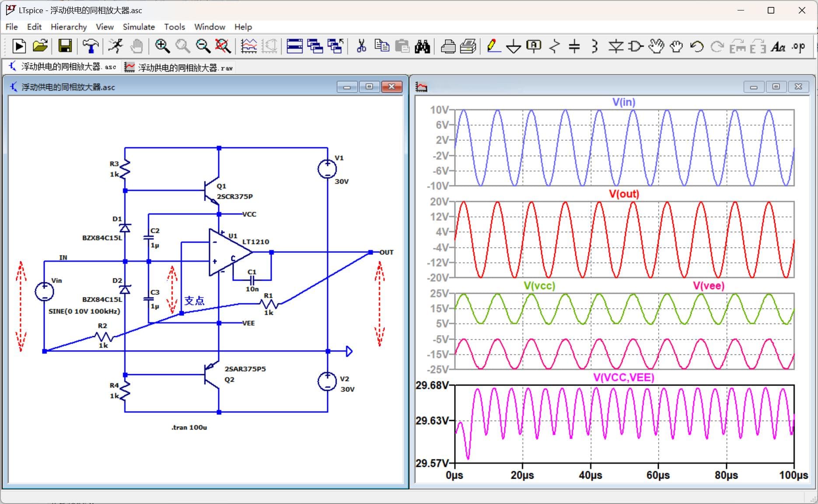Maximize the schematic .asc child window
This screenshot has height=504, width=818.
369,87
